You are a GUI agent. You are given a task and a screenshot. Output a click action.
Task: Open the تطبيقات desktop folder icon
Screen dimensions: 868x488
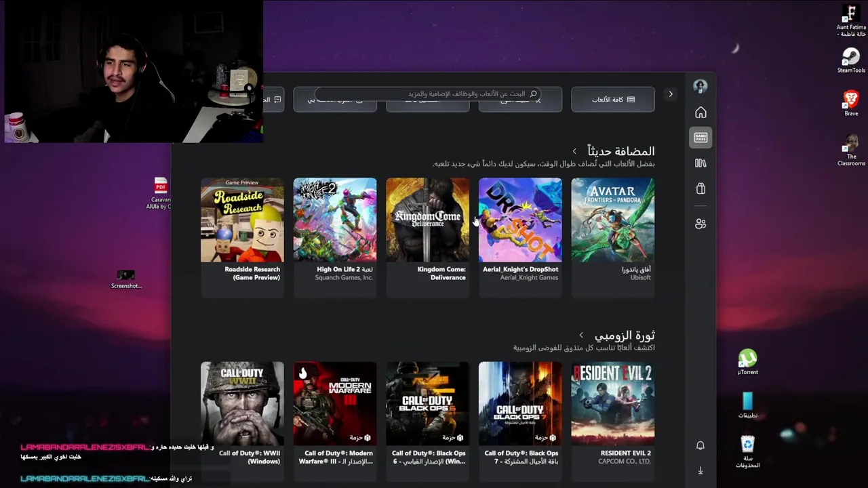coord(747,405)
